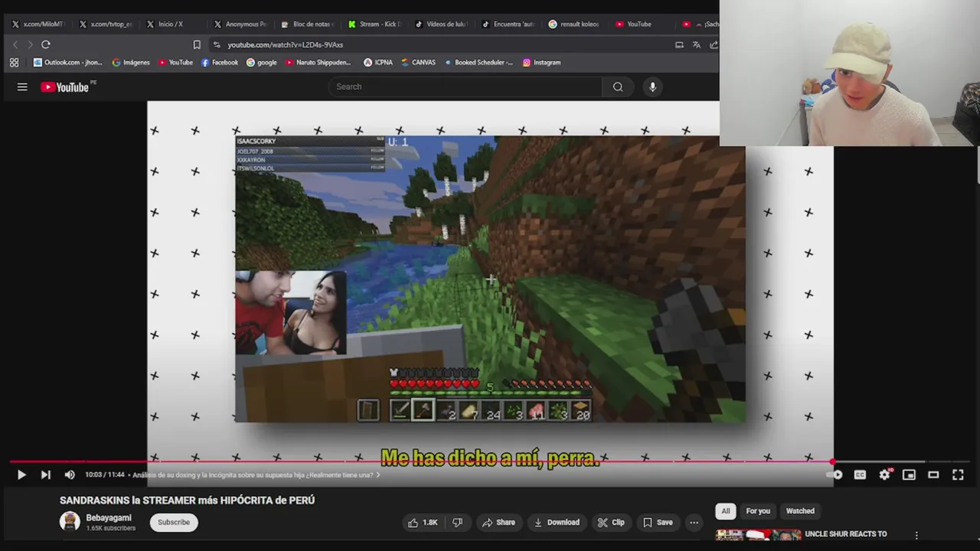The height and width of the screenshot is (551, 980).
Task: Expand the chapter title in player bar
Action: (256, 475)
